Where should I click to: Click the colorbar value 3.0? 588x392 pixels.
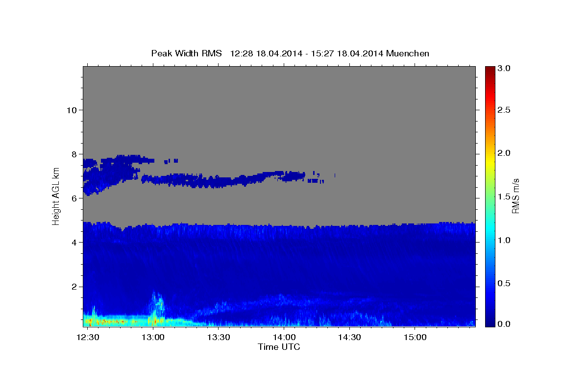pyautogui.click(x=504, y=69)
